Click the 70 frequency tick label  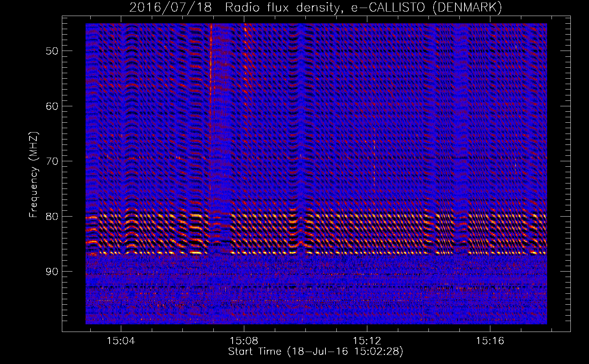point(52,161)
